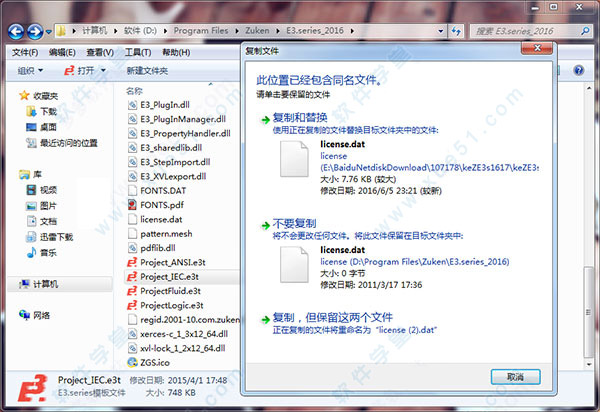This screenshot has height=412, width=600.
Task: Select the FONTS.DAT file icon
Action: [132, 191]
